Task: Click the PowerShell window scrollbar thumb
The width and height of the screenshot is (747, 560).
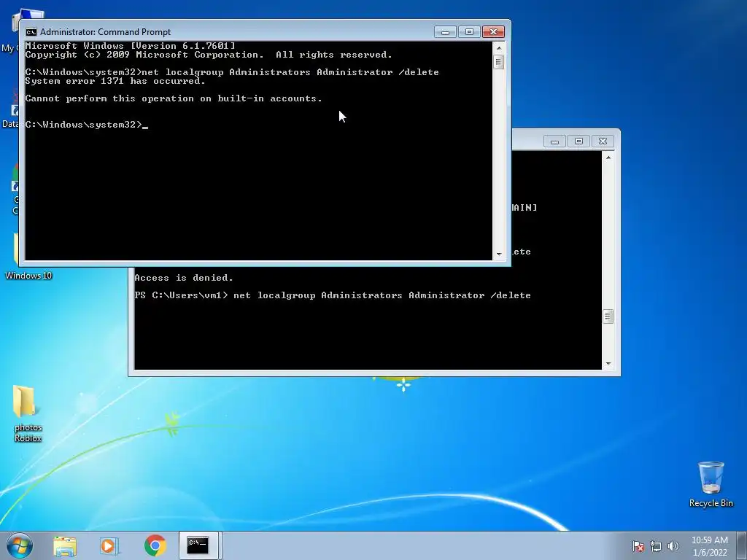Action: click(608, 316)
